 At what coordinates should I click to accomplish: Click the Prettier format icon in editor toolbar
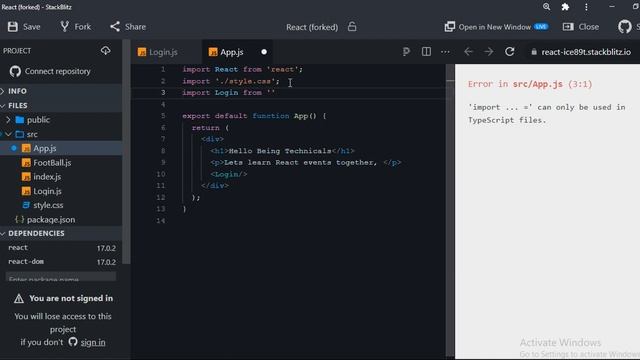(406, 52)
